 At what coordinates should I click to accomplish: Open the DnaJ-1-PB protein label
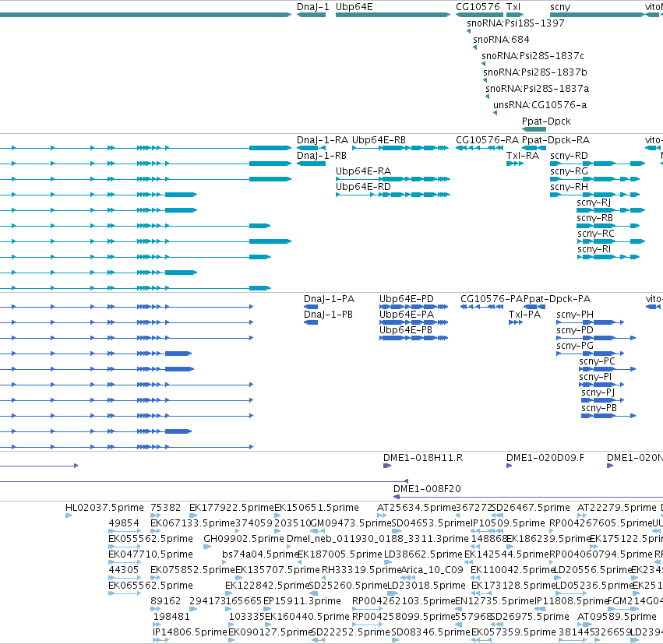328,315
